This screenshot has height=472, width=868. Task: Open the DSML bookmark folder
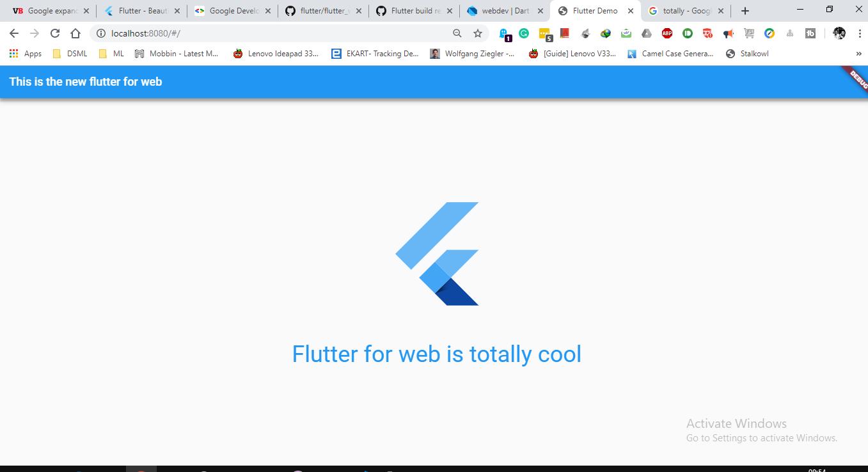click(x=70, y=54)
